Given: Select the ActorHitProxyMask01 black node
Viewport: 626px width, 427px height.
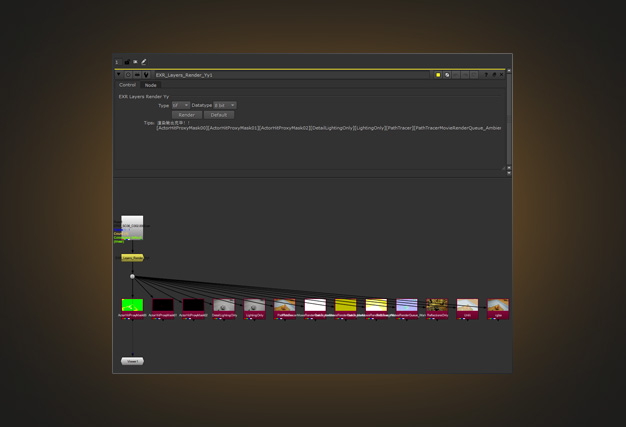Looking at the screenshot, I should [163, 309].
